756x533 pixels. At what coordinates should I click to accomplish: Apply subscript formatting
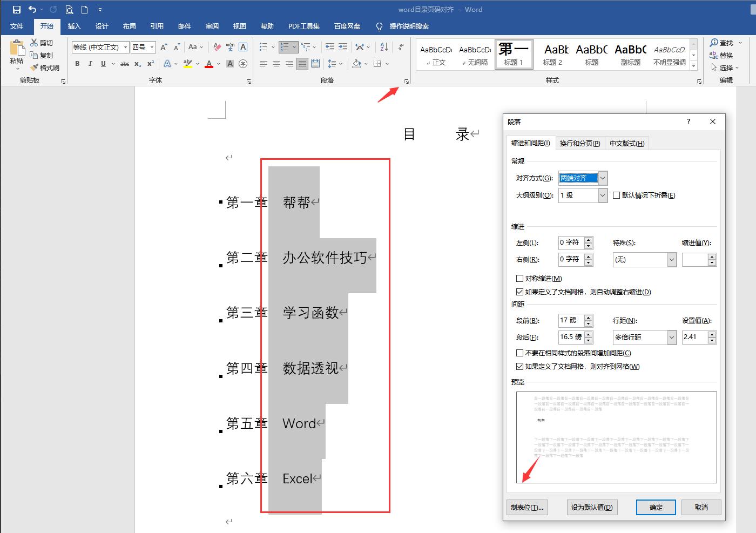(137, 64)
